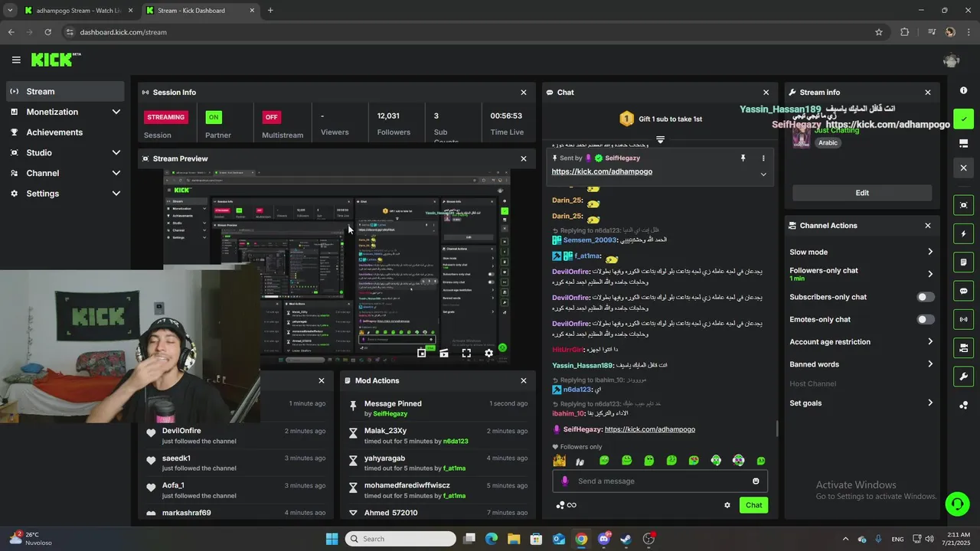The image size is (980, 551).
Task: Click the green checkmark icon in right sidebar
Action: coord(964,119)
